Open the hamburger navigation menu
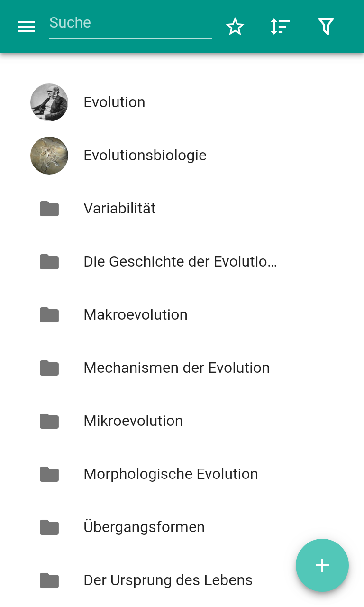 [x=27, y=27]
